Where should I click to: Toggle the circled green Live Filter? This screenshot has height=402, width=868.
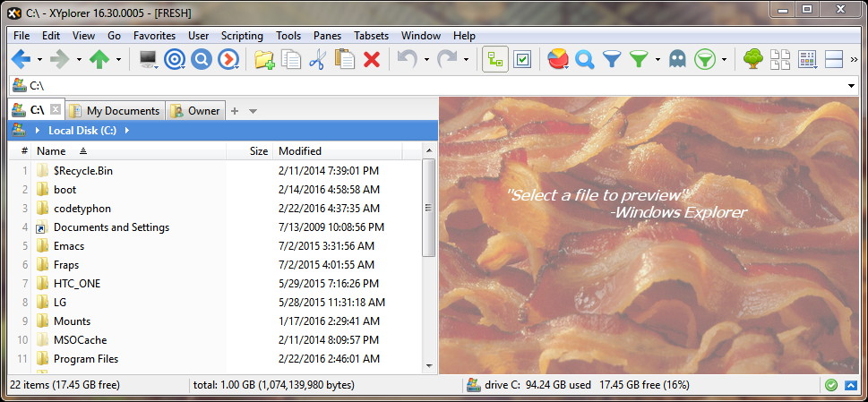click(705, 59)
